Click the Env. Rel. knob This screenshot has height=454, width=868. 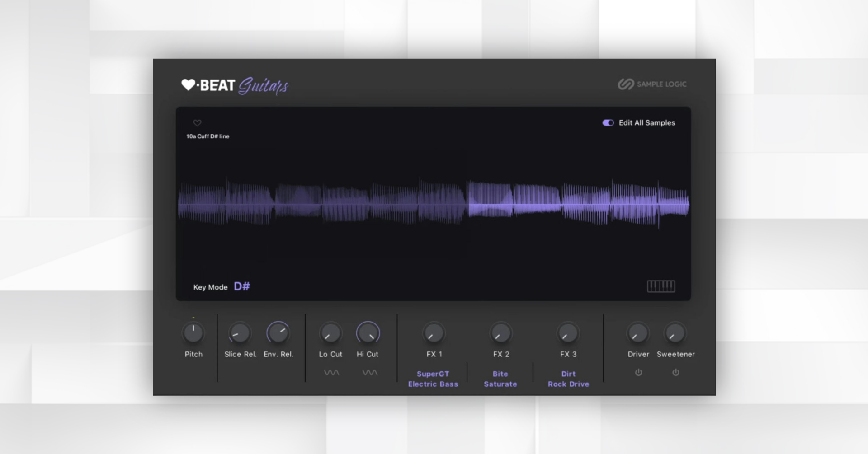(278, 333)
